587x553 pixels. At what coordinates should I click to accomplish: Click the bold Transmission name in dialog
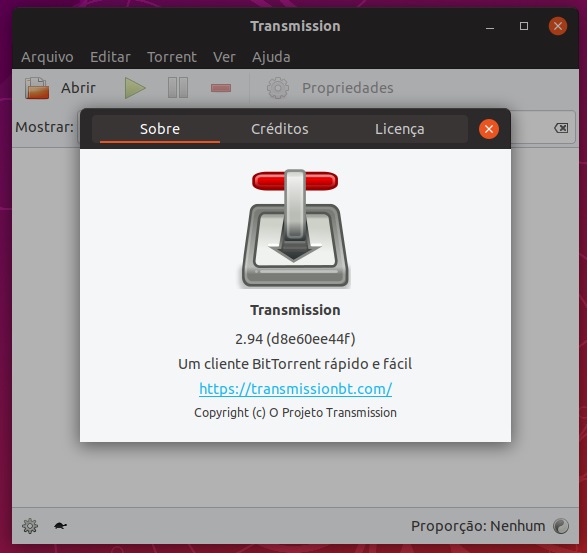point(295,310)
